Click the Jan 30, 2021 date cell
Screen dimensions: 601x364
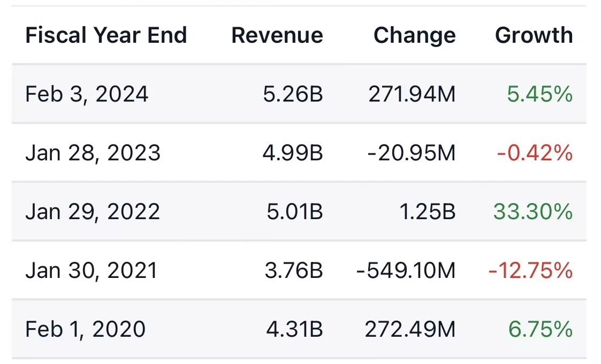tap(92, 270)
